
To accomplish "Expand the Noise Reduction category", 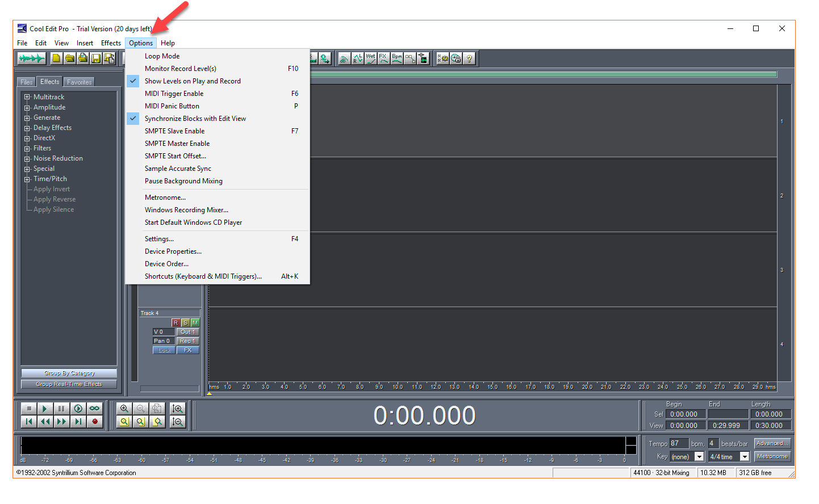I will (x=27, y=158).
